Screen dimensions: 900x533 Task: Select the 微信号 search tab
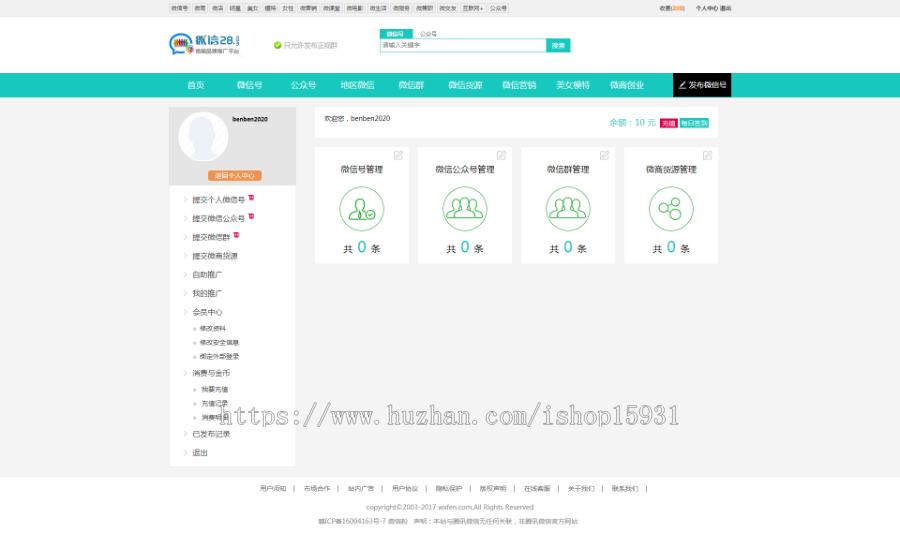[x=395, y=34]
